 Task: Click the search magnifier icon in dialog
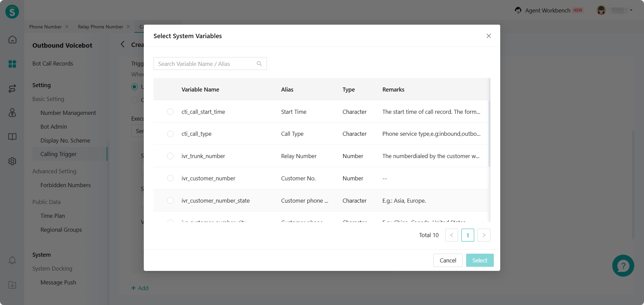[x=259, y=63]
